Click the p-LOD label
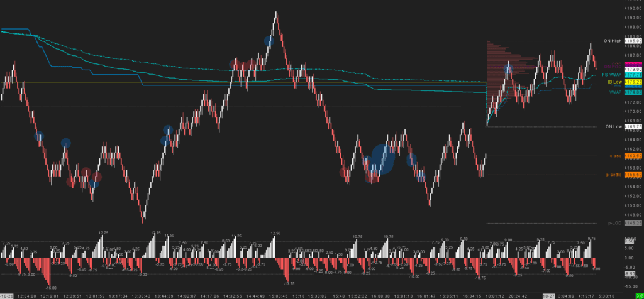The height and width of the screenshot is (299, 644). click(615, 223)
